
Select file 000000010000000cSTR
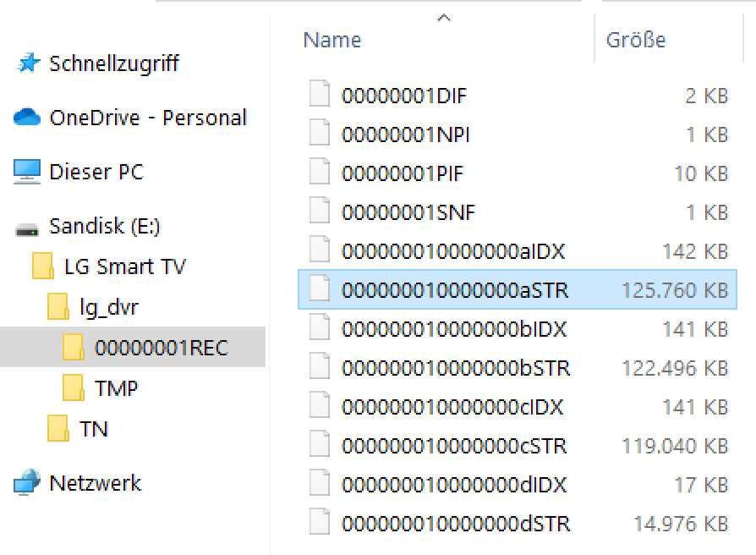click(x=518, y=446)
